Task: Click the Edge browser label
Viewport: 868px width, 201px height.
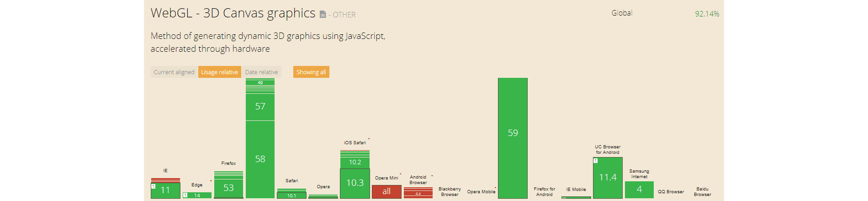Action: pyautogui.click(x=197, y=185)
